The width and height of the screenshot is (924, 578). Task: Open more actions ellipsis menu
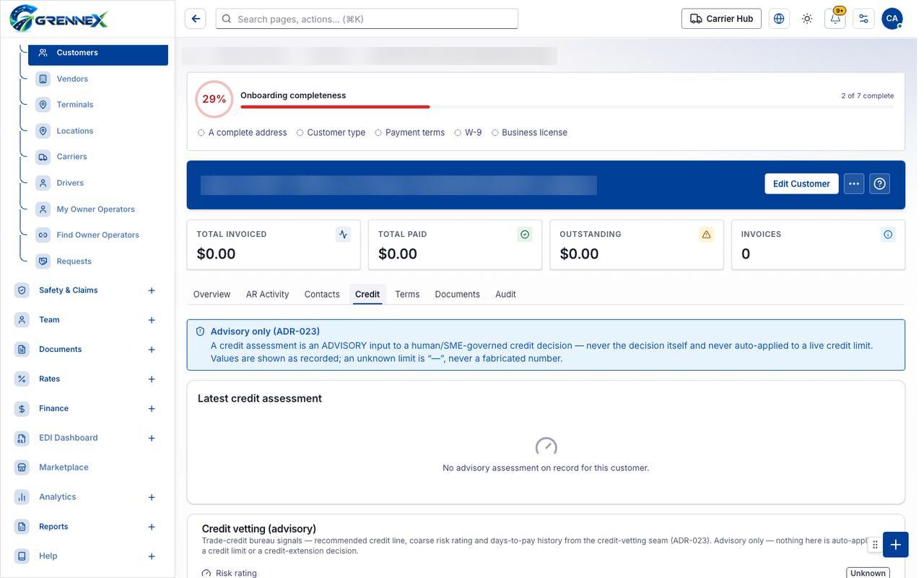(854, 184)
